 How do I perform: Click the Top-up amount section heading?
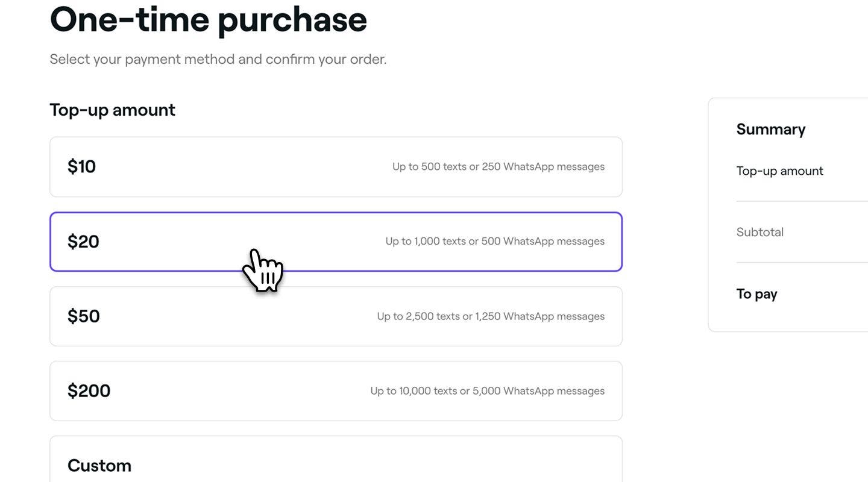tap(112, 110)
